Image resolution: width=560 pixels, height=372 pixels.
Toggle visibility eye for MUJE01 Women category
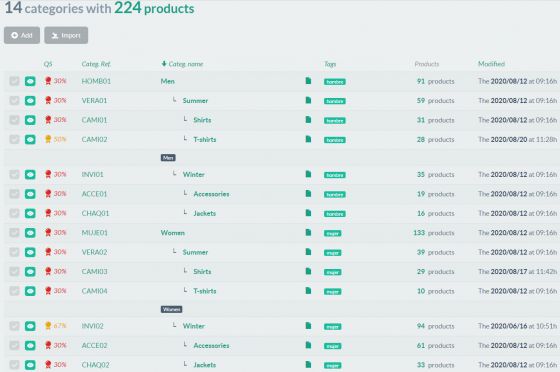point(30,233)
